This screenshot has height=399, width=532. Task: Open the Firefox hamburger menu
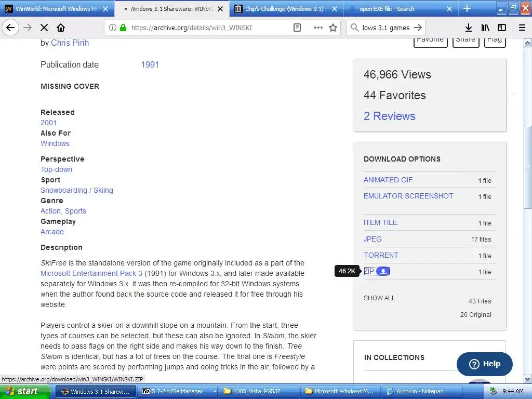pos(522,28)
